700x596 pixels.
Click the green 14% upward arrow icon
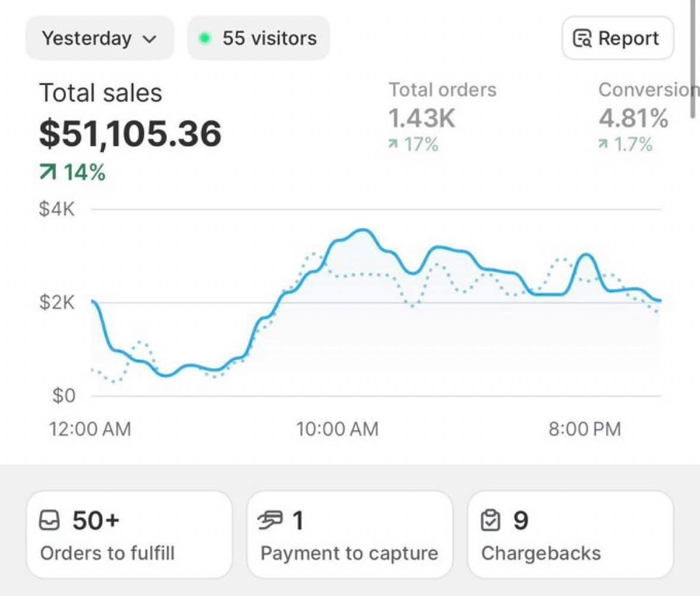47,173
